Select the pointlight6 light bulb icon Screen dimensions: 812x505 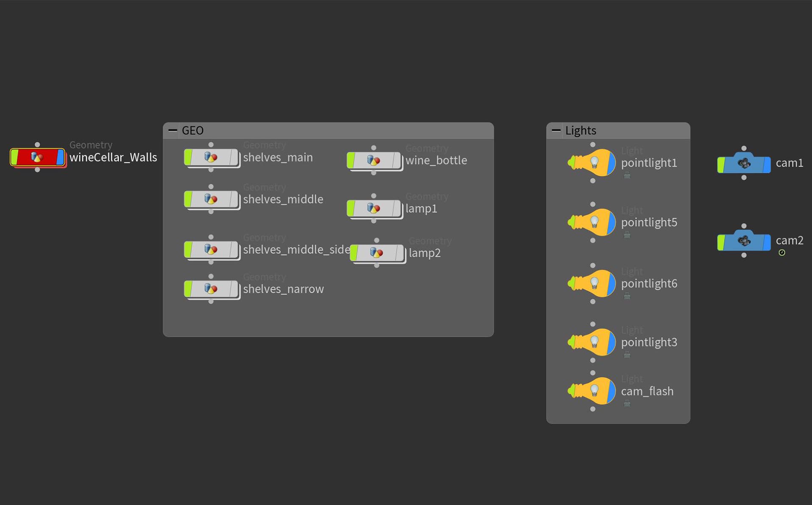(594, 283)
